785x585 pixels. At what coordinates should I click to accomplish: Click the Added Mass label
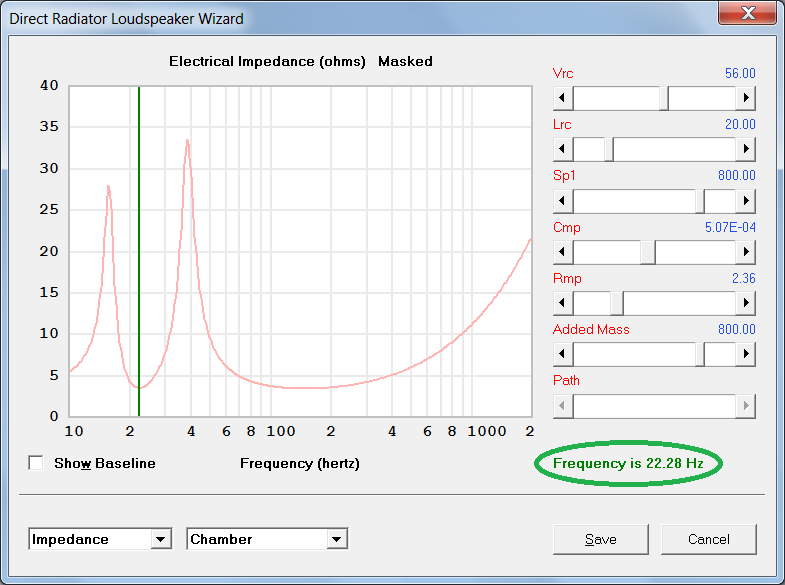pos(591,329)
